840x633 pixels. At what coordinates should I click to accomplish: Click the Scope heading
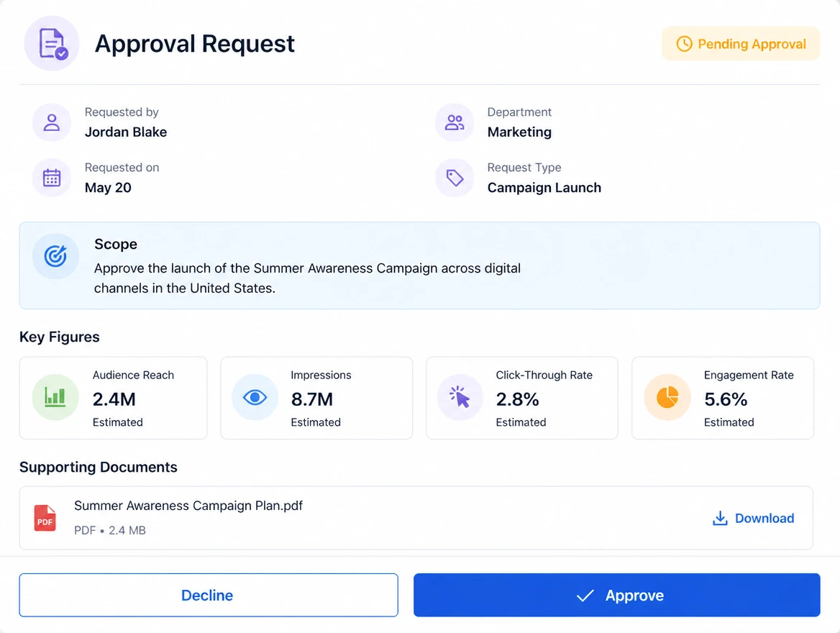tap(116, 245)
